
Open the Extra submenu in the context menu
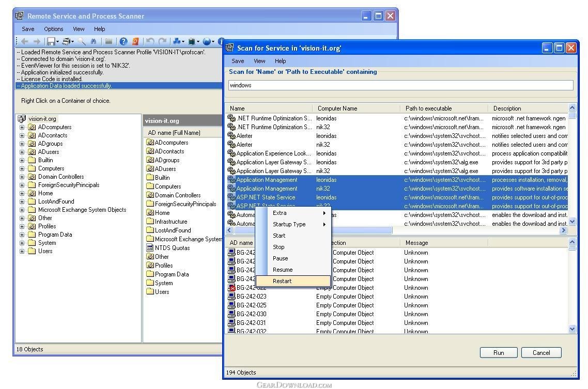(x=293, y=213)
